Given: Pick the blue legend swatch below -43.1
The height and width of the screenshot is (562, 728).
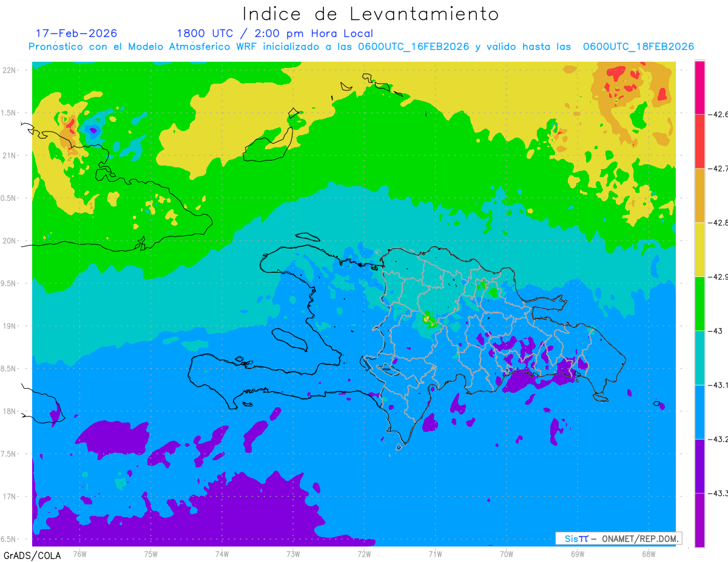Looking at the screenshot, I should (699, 412).
